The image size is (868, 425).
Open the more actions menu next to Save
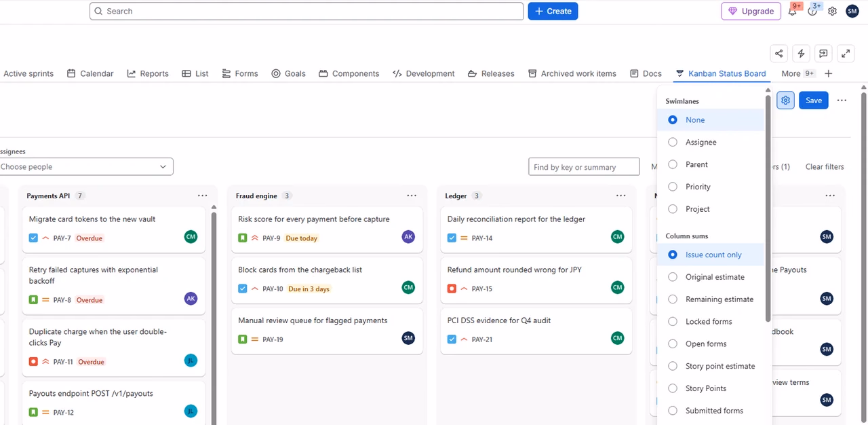click(842, 100)
